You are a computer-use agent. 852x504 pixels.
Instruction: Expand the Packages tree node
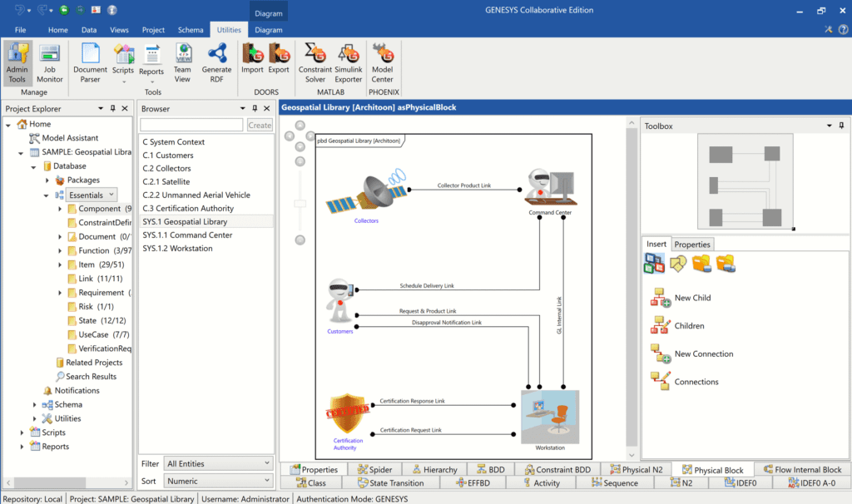[x=47, y=180]
